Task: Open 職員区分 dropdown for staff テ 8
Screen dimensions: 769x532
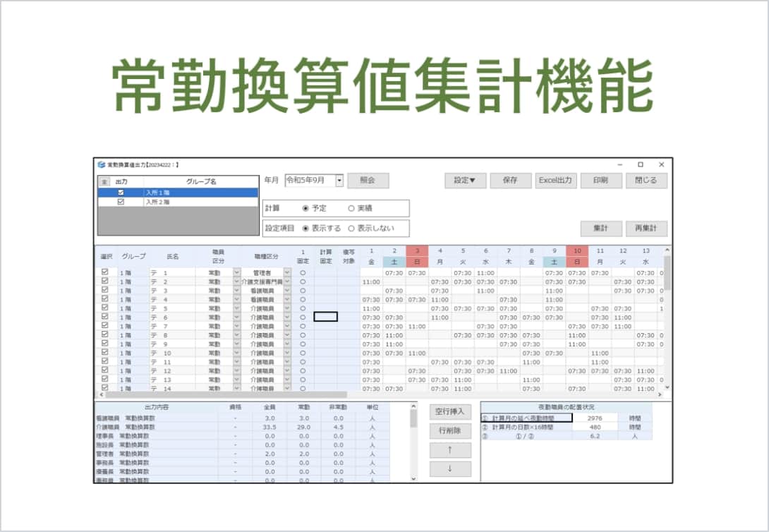Action: tap(237, 335)
